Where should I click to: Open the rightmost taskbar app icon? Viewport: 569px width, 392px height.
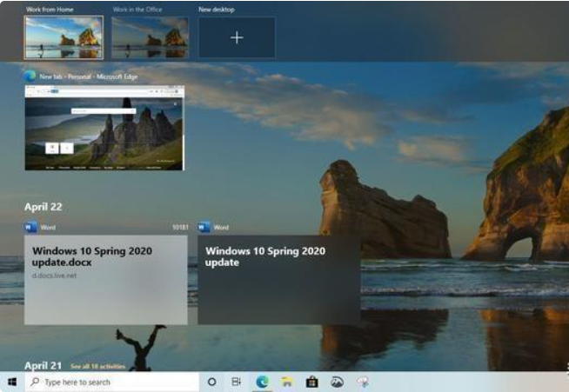[x=363, y=382]
